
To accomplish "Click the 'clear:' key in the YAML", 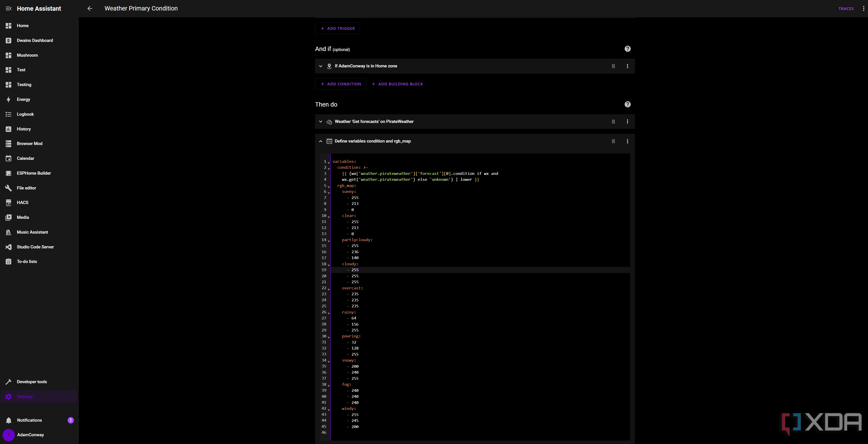I will coord(349,216).
